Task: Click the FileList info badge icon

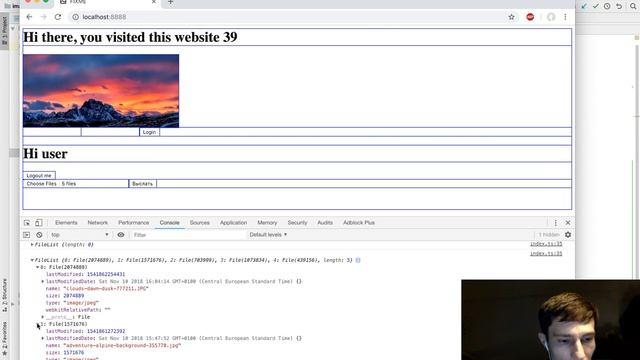Action: pyautogui.click(x=358, y=260)
